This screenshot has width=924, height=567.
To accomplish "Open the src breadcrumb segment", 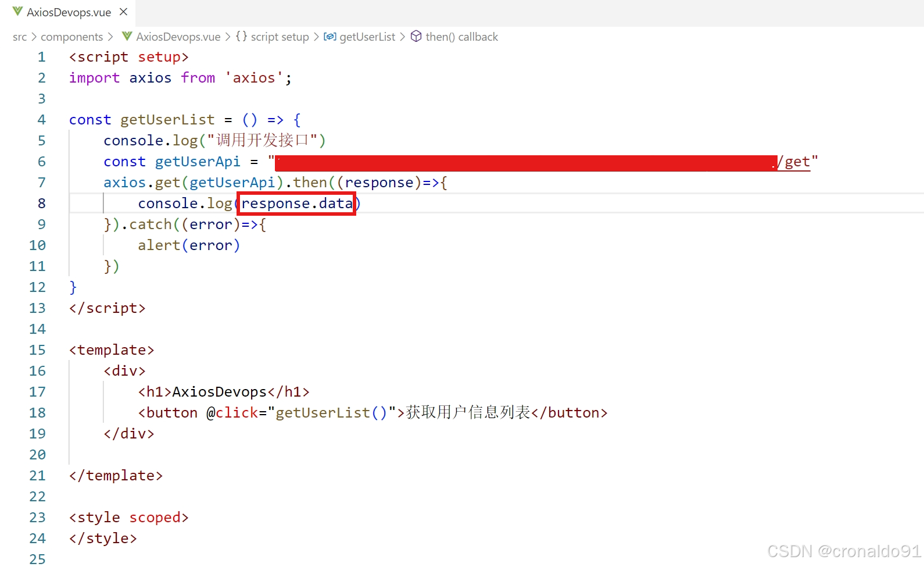I will point(20,37).
